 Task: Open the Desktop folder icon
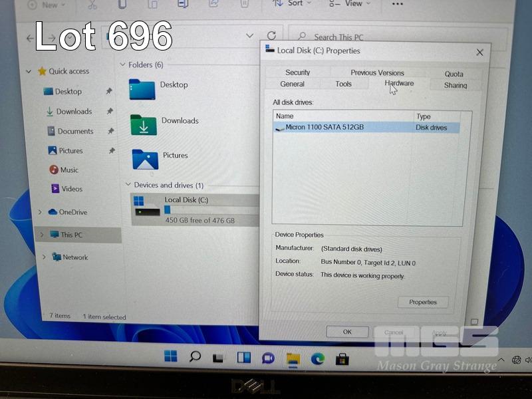click(x=142, y=89)
